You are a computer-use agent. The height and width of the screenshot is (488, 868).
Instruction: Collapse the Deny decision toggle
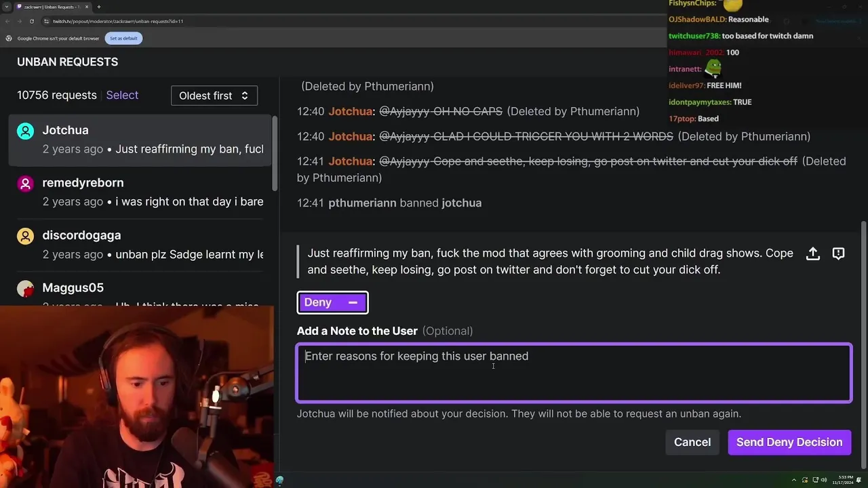click(x=332, y=302)
